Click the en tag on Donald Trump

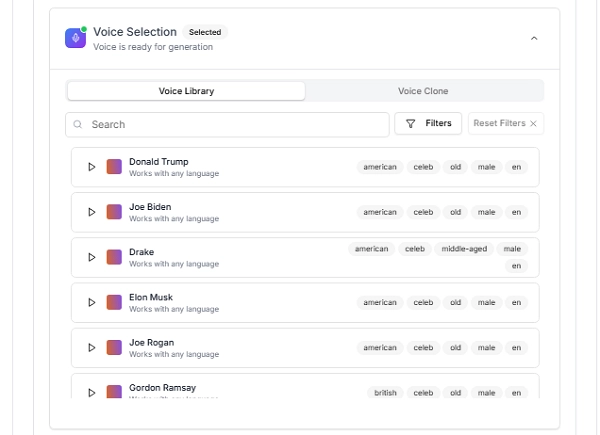tap(516, 167)
